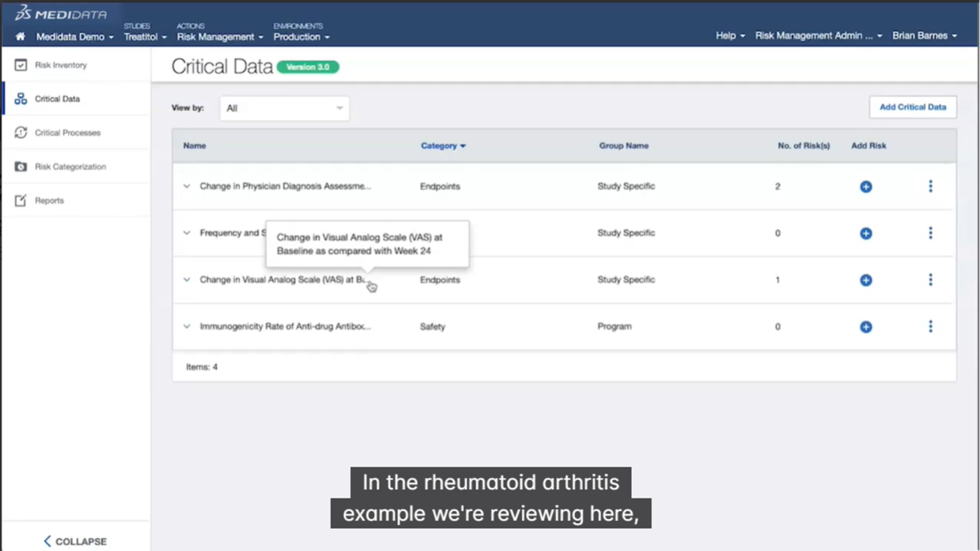980x551 pixels.
Task: Expand the Change in Visual Analog Scale row
Action: (187, 279)
